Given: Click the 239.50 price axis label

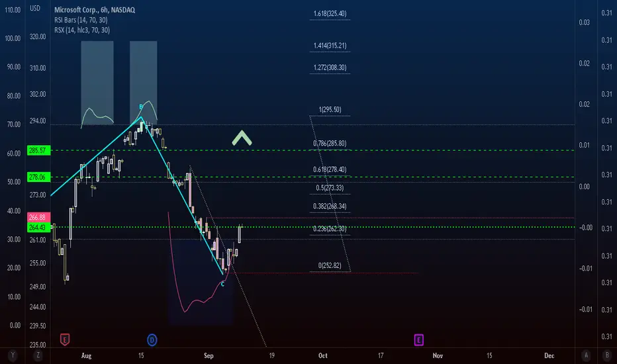Looking at the screenshot, I should point(38,326).
